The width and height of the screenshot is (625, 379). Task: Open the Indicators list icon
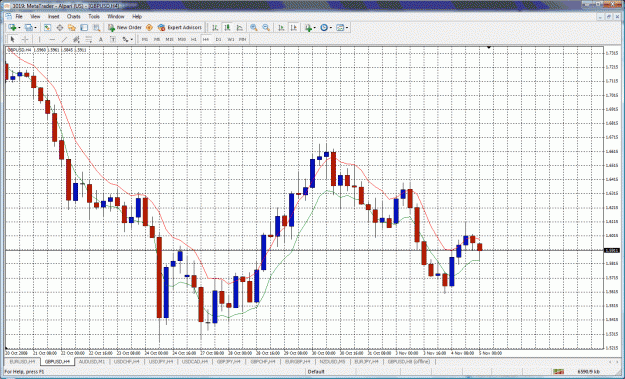click(x=308, y=27)
